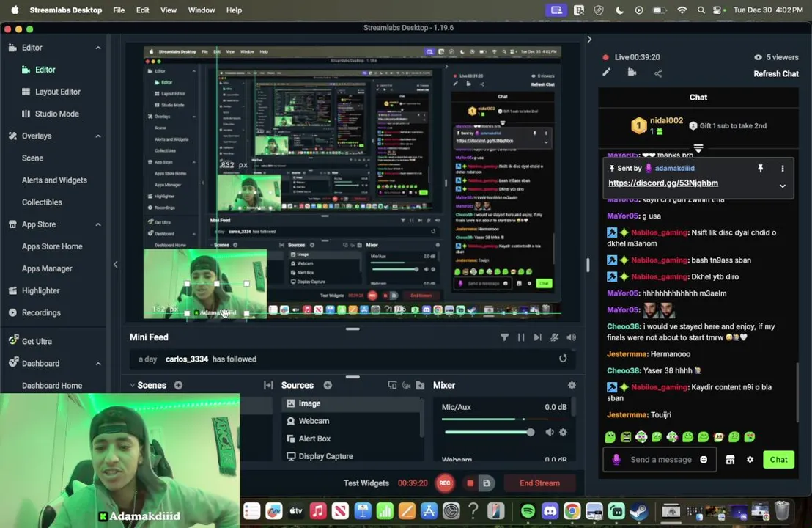Toggle the REC recording button

pyautogui.click(x=444, y=483)
